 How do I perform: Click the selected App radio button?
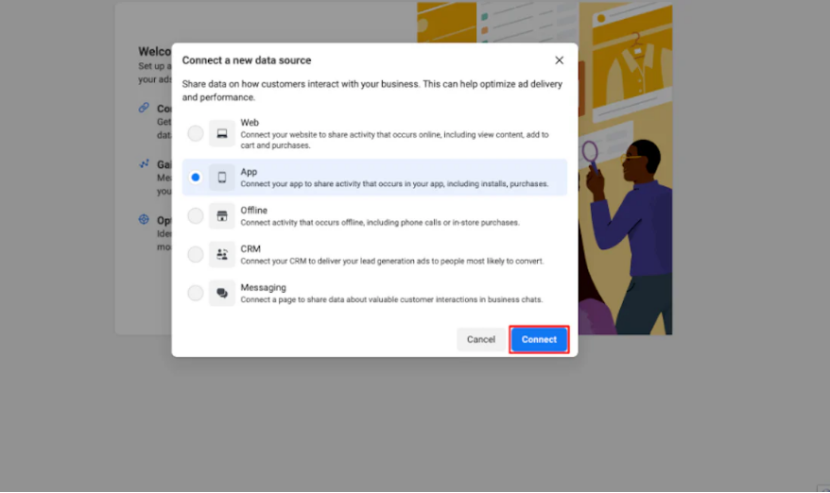195,177
